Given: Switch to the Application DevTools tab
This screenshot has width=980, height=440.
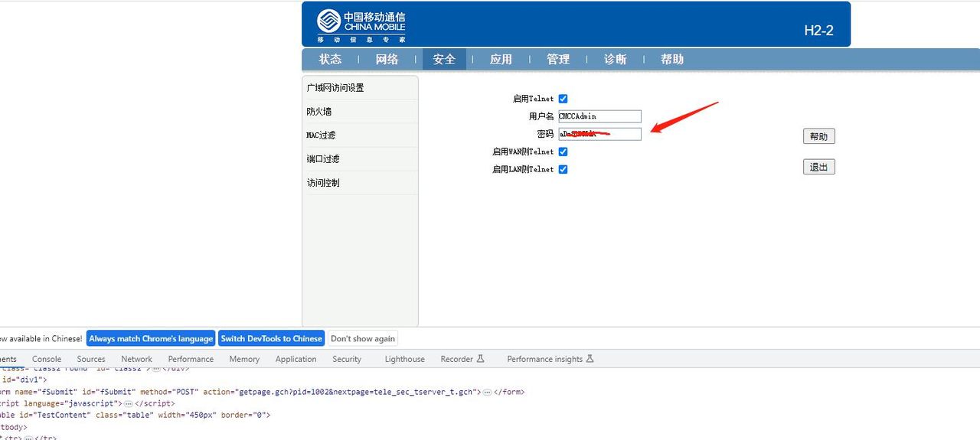Looking at the screenshot, I should pos(296,359).
